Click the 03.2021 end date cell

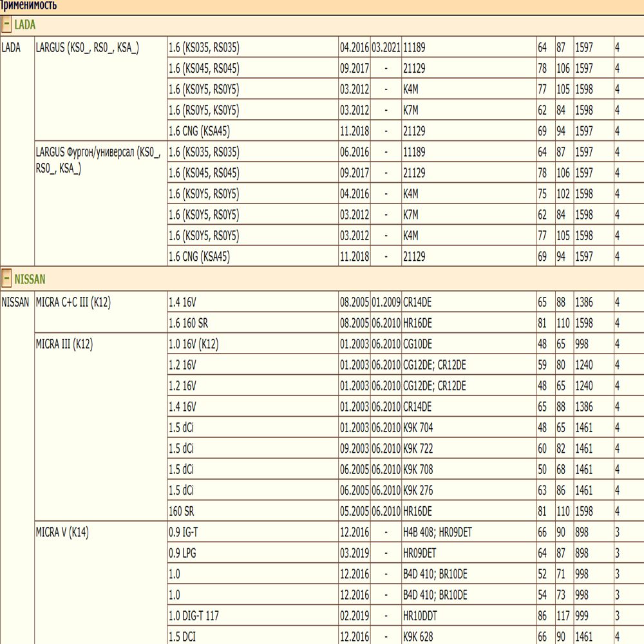(x=386, y=48)
